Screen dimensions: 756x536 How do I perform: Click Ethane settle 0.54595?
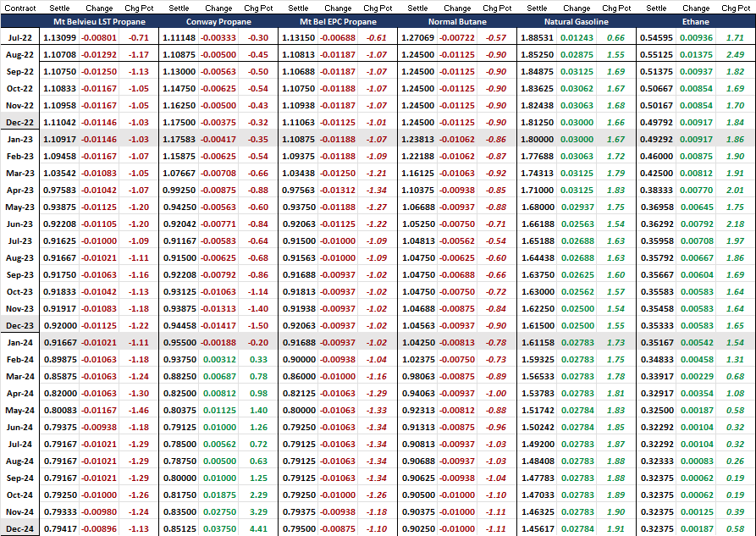656,37
